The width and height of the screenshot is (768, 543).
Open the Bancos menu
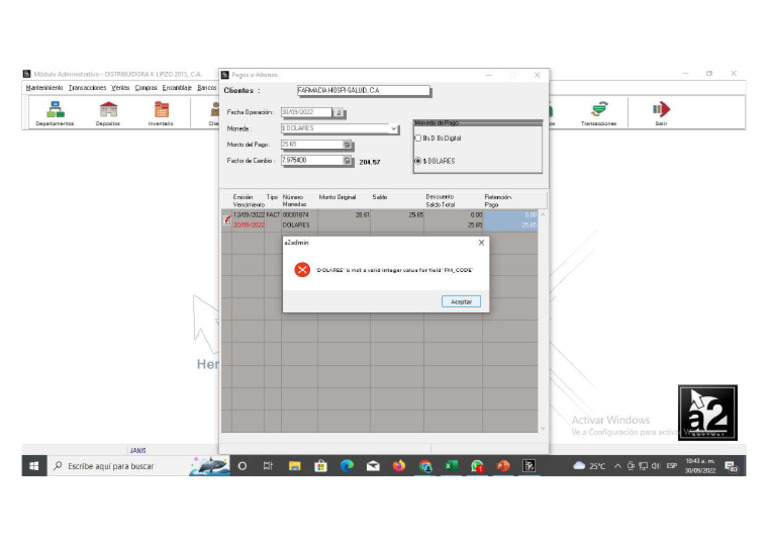[207, 88]
